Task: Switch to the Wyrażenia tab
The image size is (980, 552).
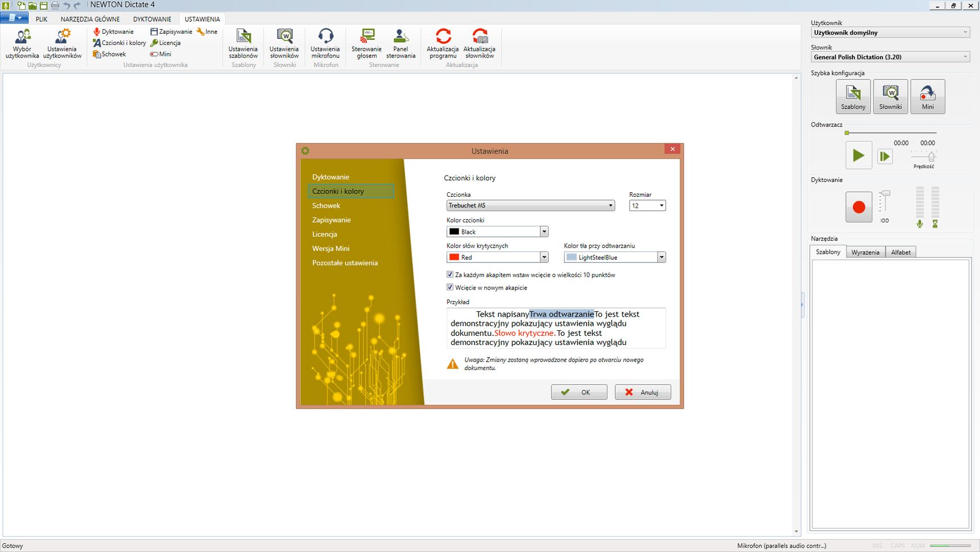Action: (x=865, y=252)
